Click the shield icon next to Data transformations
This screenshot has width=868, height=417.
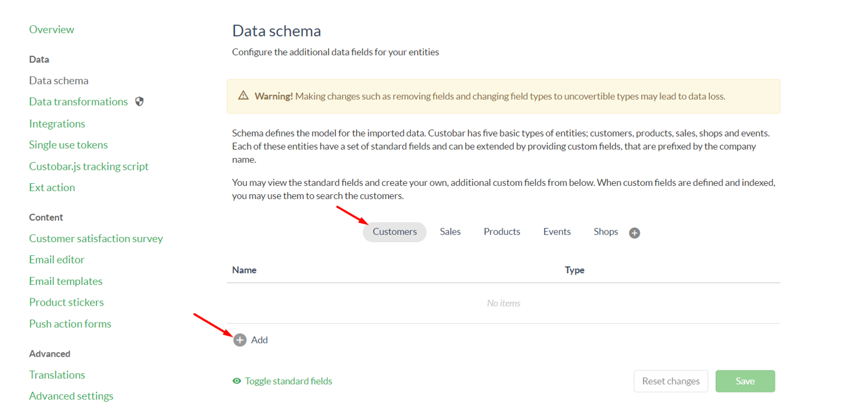(139, 102)
